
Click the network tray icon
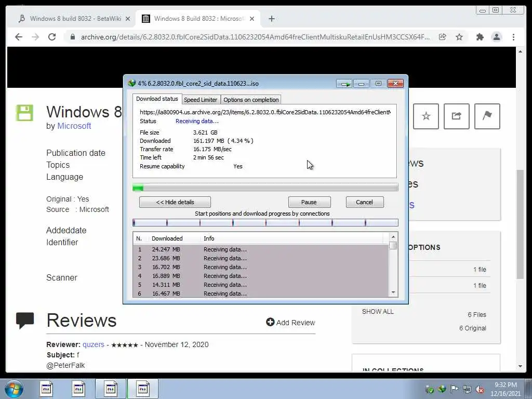(x=467, y=390)
